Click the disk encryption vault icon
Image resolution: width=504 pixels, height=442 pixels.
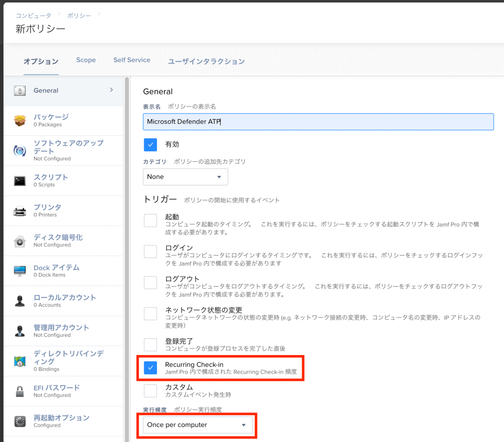(20, 241)
